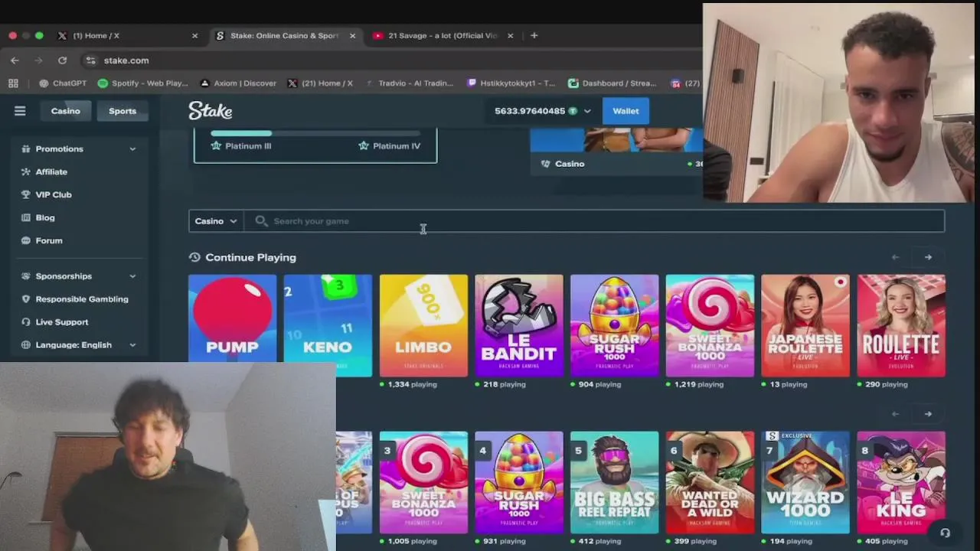
Task: Click the Forum icon in the sidebar
Action: tap(26, 241)
